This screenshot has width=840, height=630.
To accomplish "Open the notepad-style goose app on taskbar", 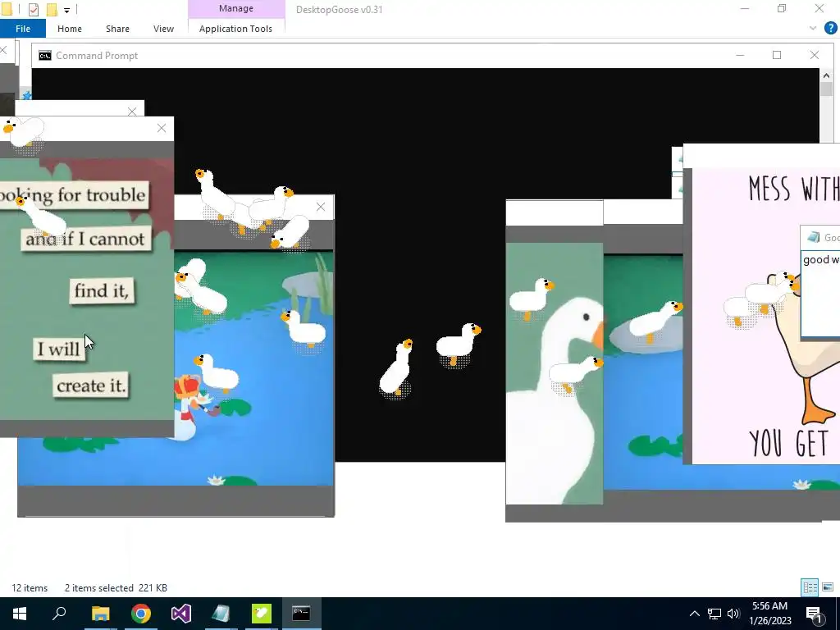I will pyautogui.click(x=221, y=614).
